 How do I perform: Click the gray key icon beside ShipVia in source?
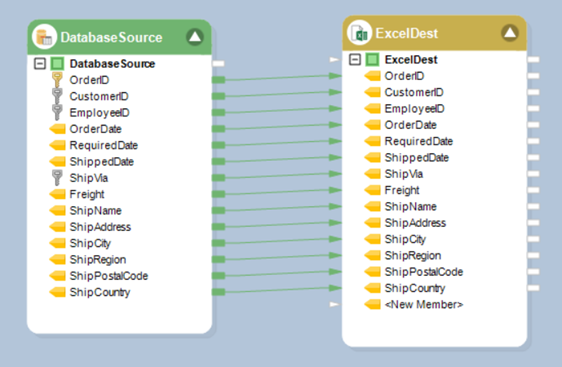(x=57, y=178)
